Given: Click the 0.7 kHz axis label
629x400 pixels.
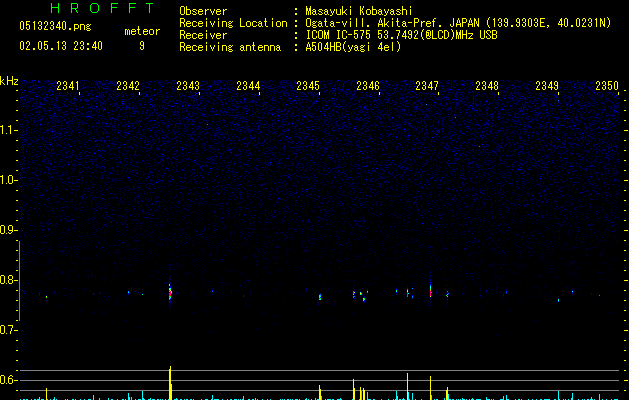Looking at the screenshot, I should click(x=9, y=330).
